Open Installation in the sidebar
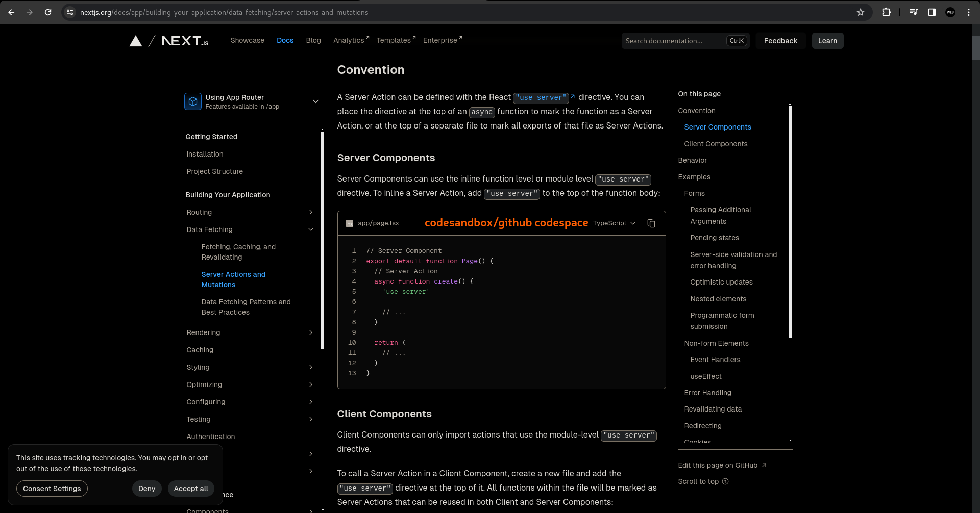 [x=205, y=154]
